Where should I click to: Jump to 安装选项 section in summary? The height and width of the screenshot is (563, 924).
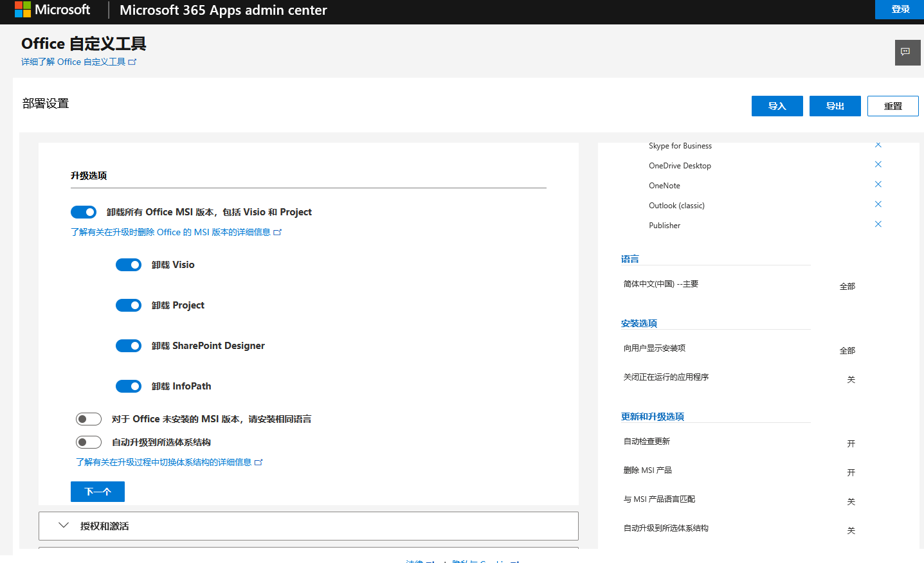point(639,323)
